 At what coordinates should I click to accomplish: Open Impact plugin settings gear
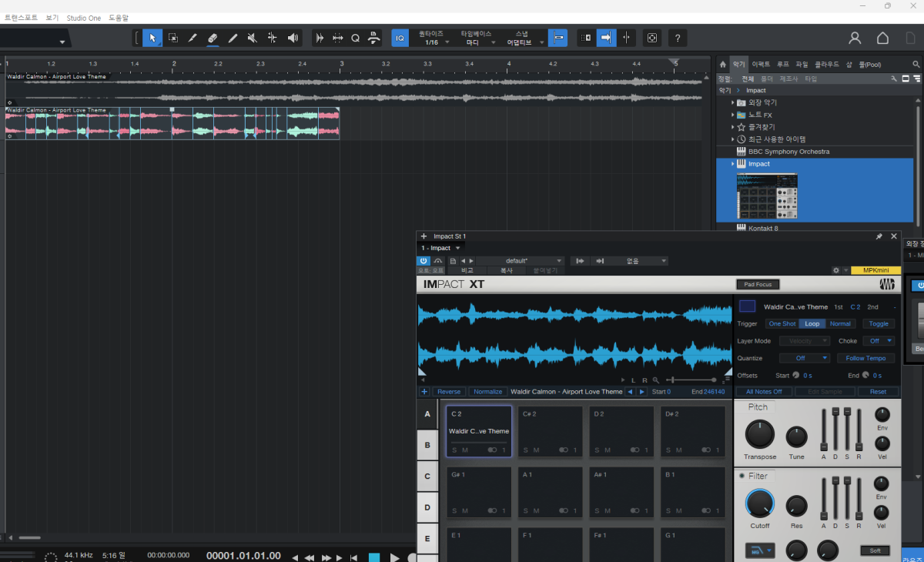click(836, 271)
